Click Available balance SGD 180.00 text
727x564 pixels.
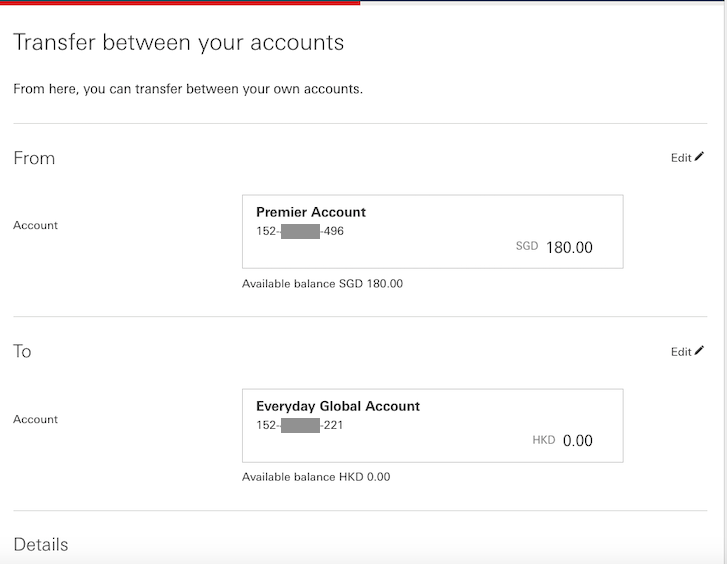[322, 283]
